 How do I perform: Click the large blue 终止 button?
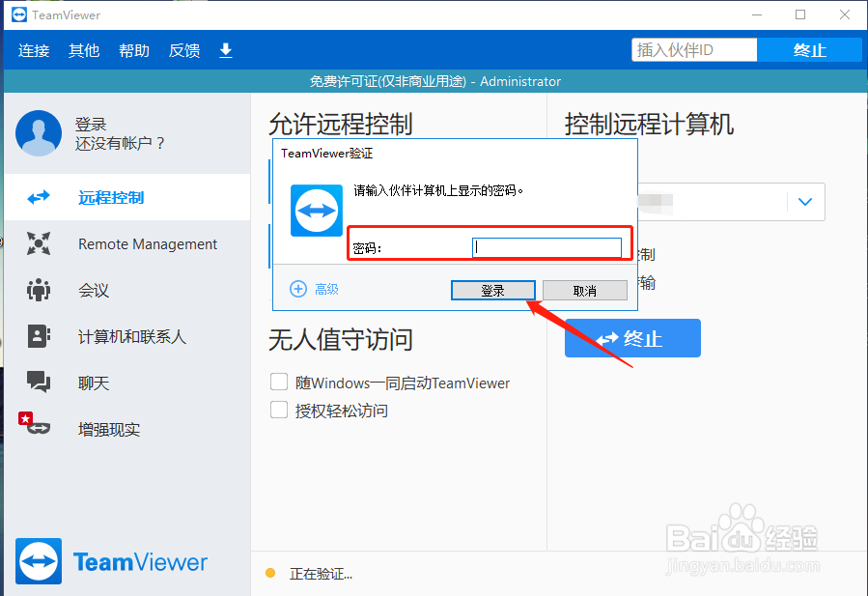pos(632,338)
